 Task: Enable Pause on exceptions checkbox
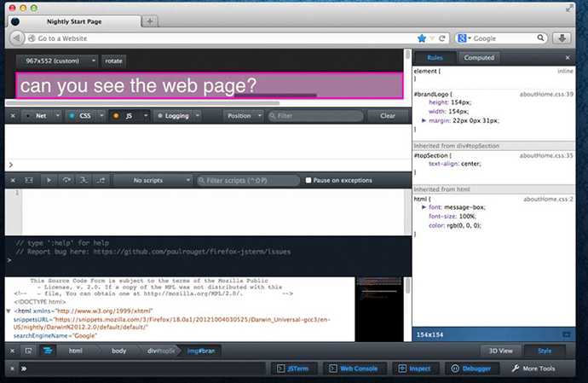click(308, 180)
